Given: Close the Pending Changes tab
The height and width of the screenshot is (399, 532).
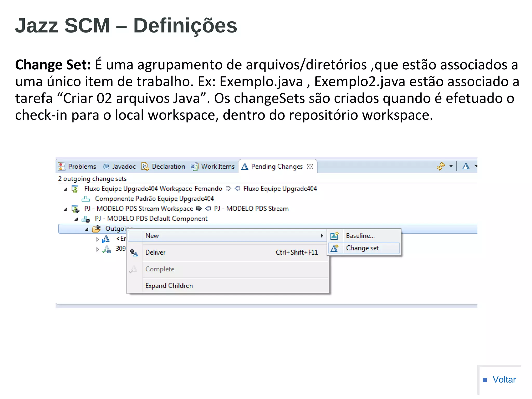Looking at the screenshot, I should tap(310, 167).
